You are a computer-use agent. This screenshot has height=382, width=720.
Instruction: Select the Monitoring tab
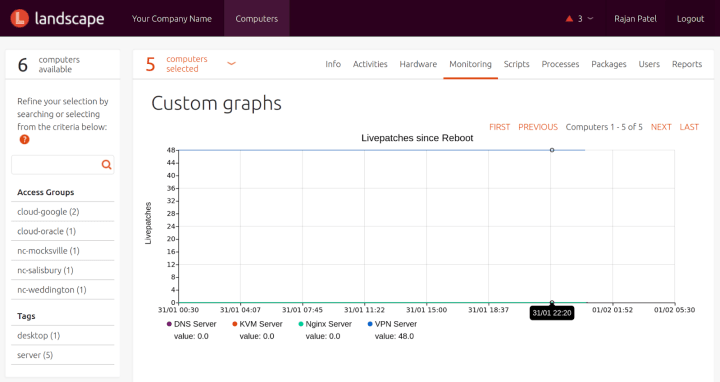coord(470,64)
